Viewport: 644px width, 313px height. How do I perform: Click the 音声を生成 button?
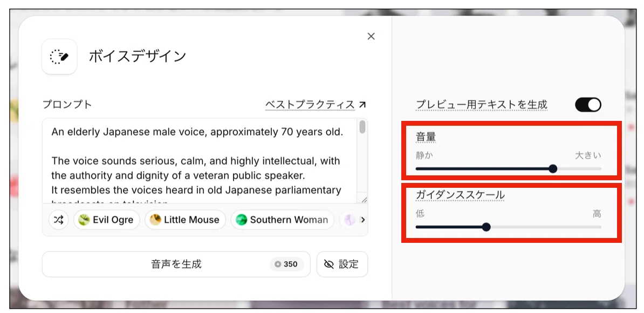tap(176, 264)
